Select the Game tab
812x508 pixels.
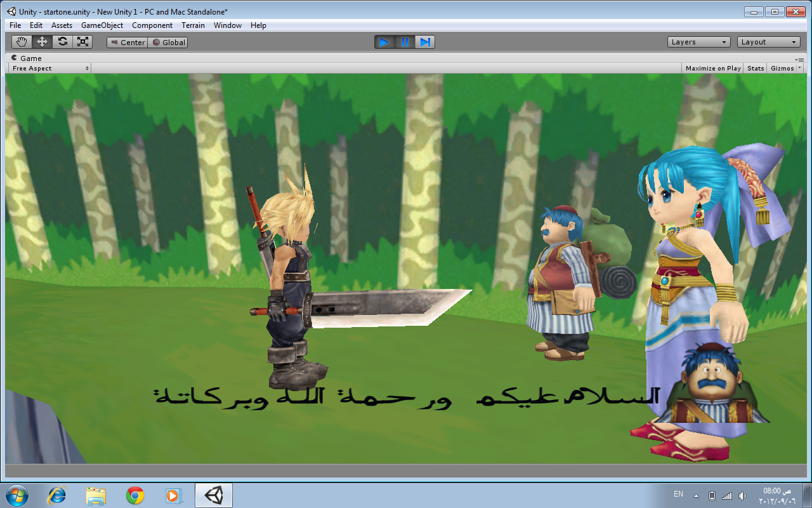(27, 58)
